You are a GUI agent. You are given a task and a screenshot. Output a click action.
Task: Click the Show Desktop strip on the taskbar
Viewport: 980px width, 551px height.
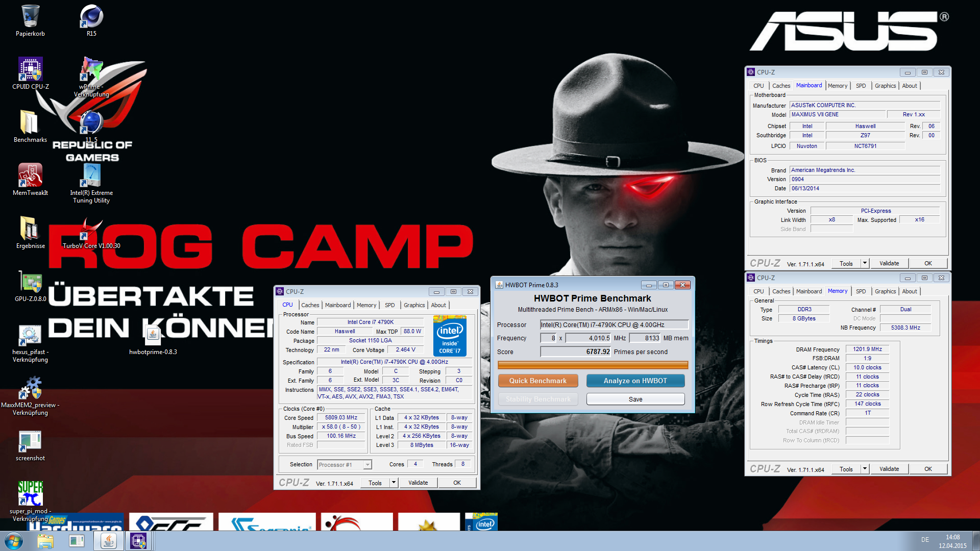pyautogui.click(x=976, y=541)
